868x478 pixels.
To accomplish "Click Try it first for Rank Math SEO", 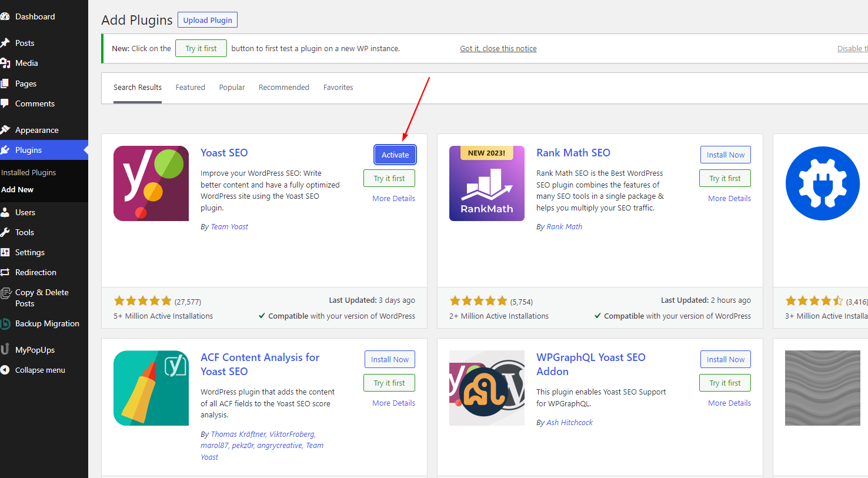I will point(725,178).
